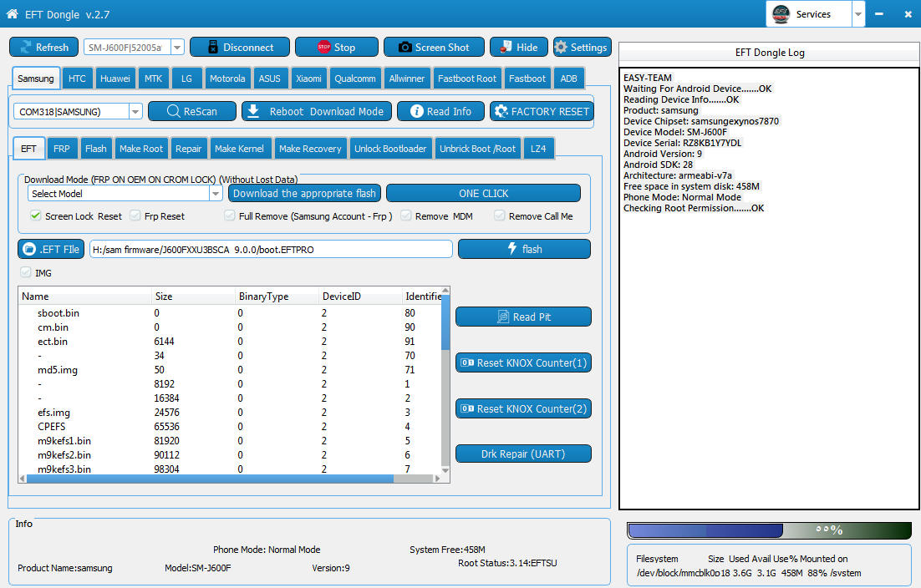Select the efs.img partition row

point(230,413)
